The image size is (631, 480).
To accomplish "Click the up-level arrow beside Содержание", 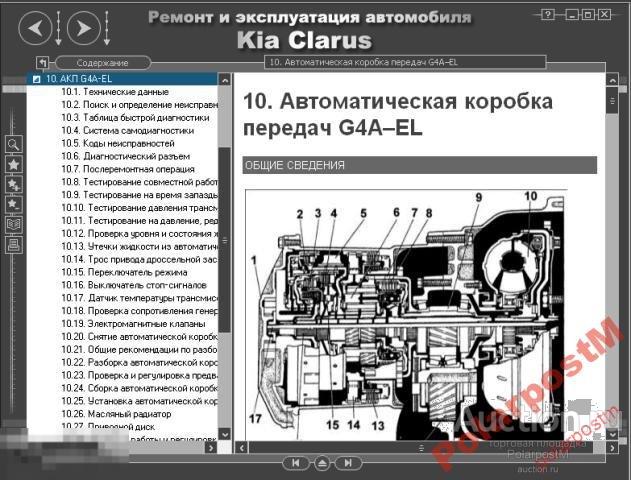I will pos(42,62).
